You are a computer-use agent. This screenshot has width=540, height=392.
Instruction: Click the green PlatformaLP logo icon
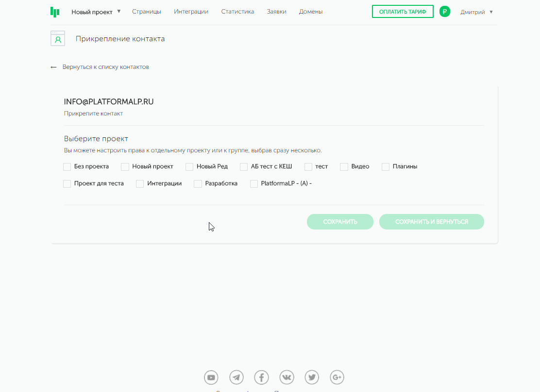pos(55,12)
